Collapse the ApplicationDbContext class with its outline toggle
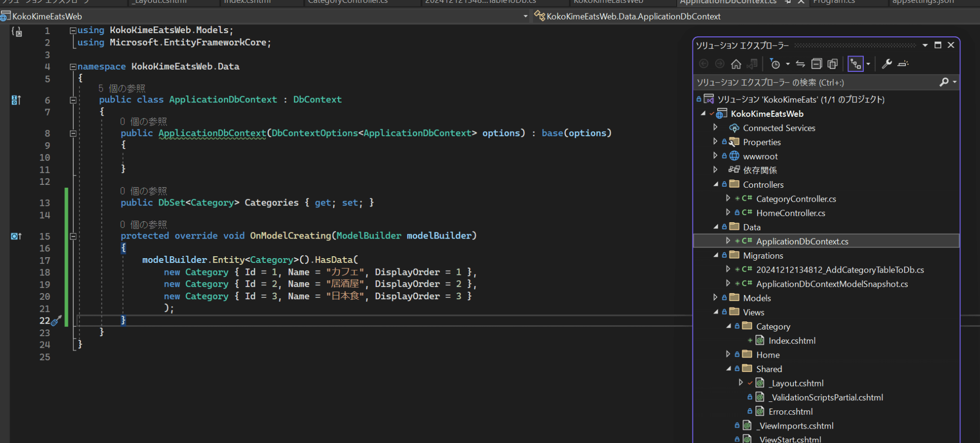 (x=73, y=100)
